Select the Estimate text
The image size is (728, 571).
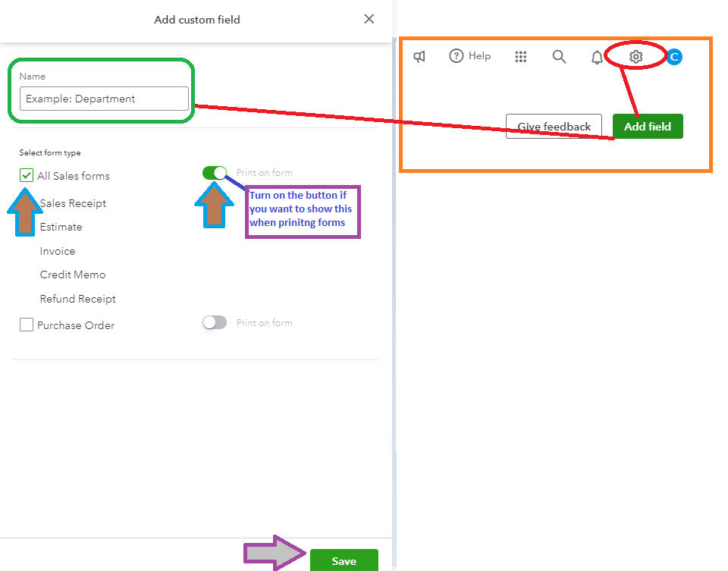point(61,227)
